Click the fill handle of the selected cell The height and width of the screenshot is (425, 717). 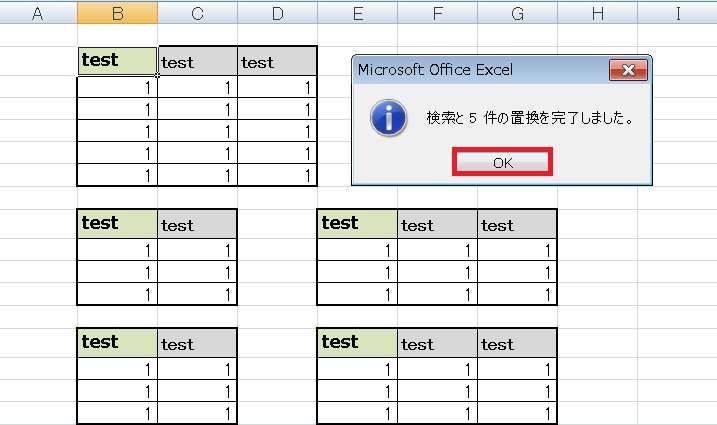[x=157, y=74]
